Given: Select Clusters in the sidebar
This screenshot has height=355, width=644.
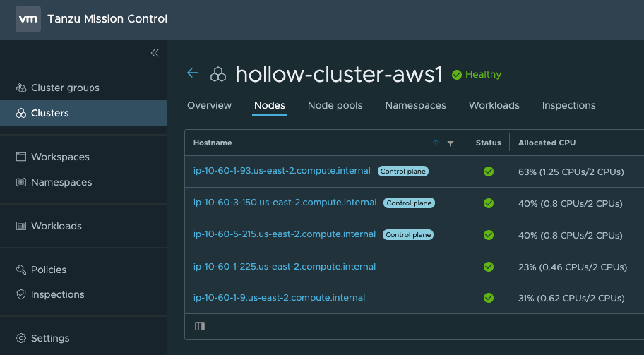Looking at the screenshot, I should pos(50,113).
